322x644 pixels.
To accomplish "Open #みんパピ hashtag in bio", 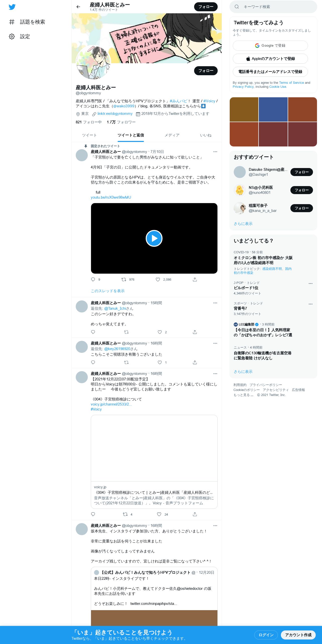I will point(178,101).
